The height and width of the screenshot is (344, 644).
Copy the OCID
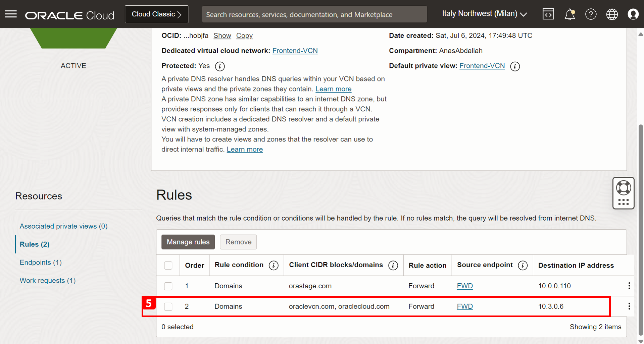[x=244, y=36]
